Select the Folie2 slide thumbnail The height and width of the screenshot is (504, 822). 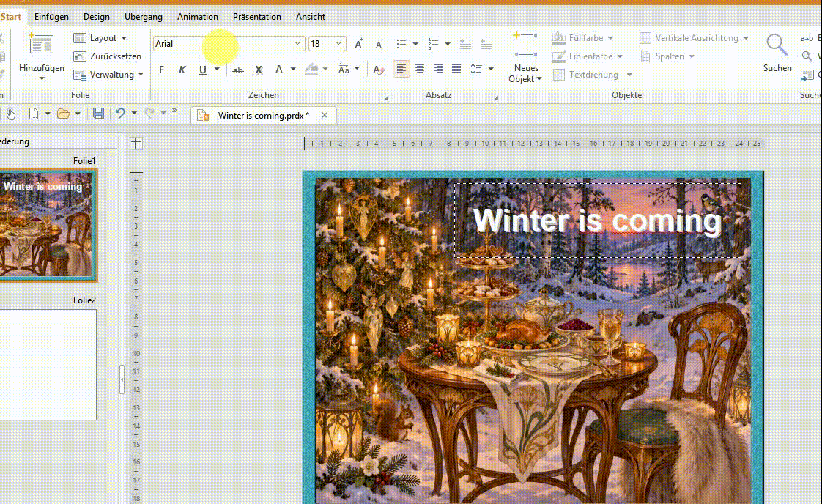click(48, 365)
